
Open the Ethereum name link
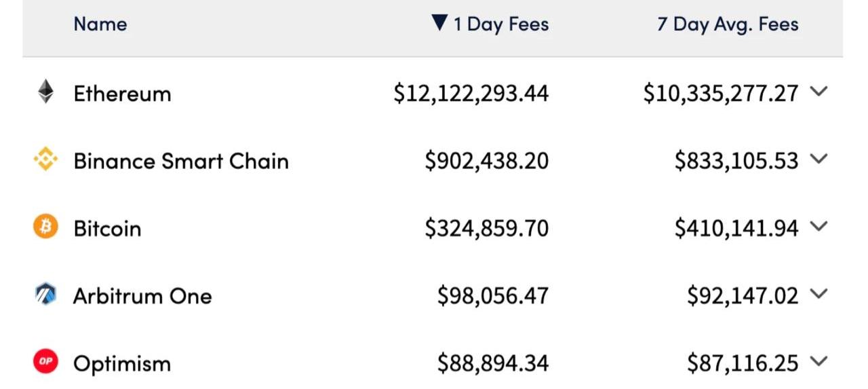pyautogui.click(x=122, y=94)
